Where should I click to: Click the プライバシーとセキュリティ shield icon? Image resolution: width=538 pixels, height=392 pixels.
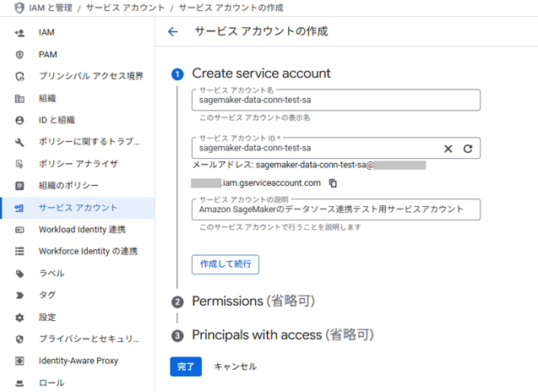tap(19, 339)
